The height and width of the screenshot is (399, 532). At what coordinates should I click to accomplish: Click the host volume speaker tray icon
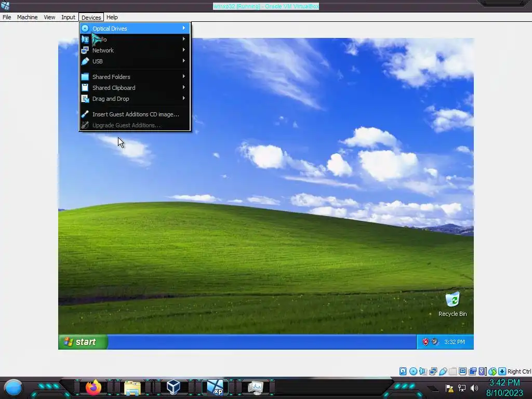click(474, 388)
